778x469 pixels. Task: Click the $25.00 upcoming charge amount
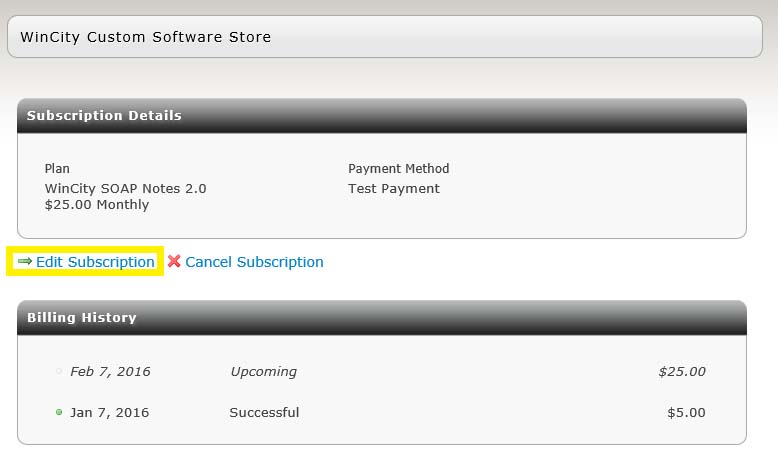(x=681, y=372)
